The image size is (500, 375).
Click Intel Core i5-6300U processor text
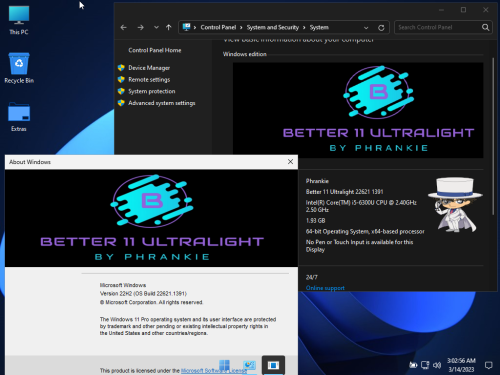click(361, 206)
